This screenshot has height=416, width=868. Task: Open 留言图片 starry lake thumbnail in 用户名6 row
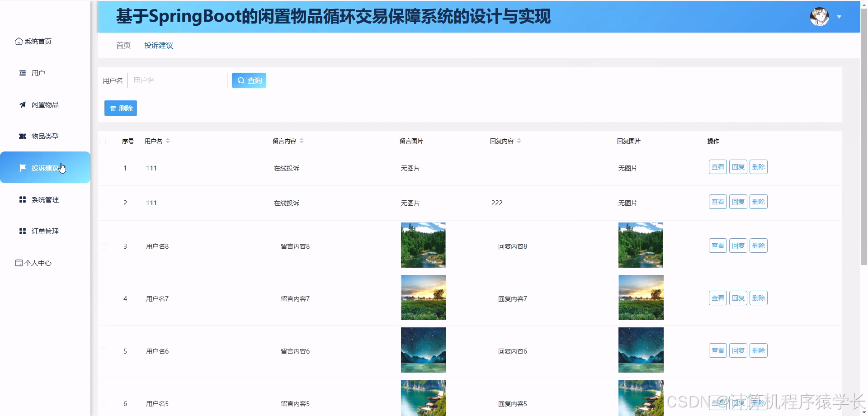click(424, 350)
